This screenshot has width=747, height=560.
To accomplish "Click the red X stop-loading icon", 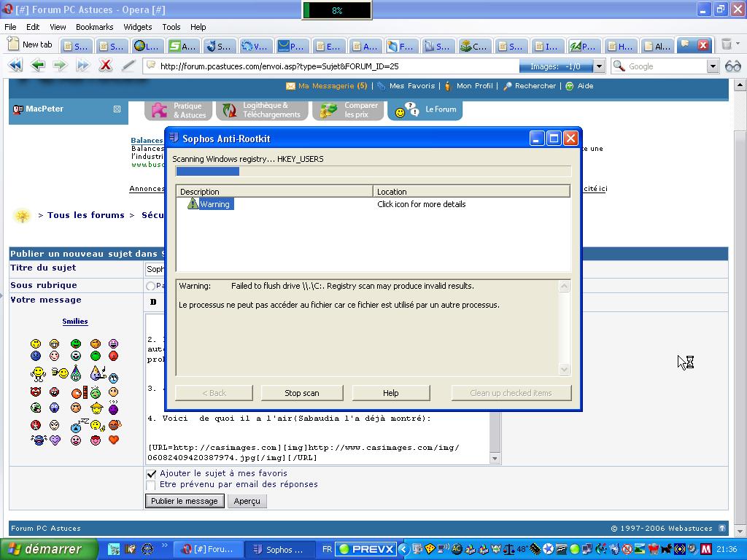I will click(x=105, y=66).
